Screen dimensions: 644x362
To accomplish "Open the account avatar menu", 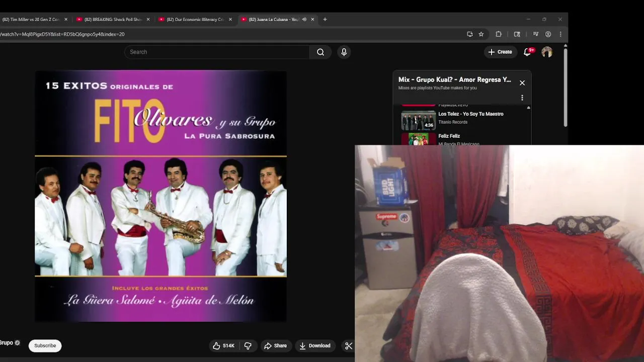I will coord(547,52).
